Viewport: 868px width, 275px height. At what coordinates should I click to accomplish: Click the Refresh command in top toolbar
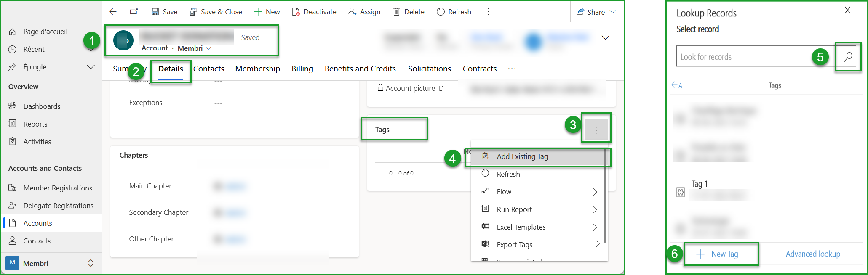[x=454, y=12]
